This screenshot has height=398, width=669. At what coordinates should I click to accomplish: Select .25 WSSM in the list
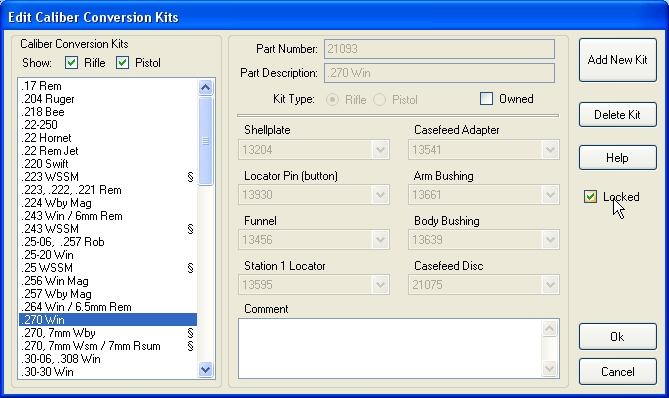pos(108,268)
